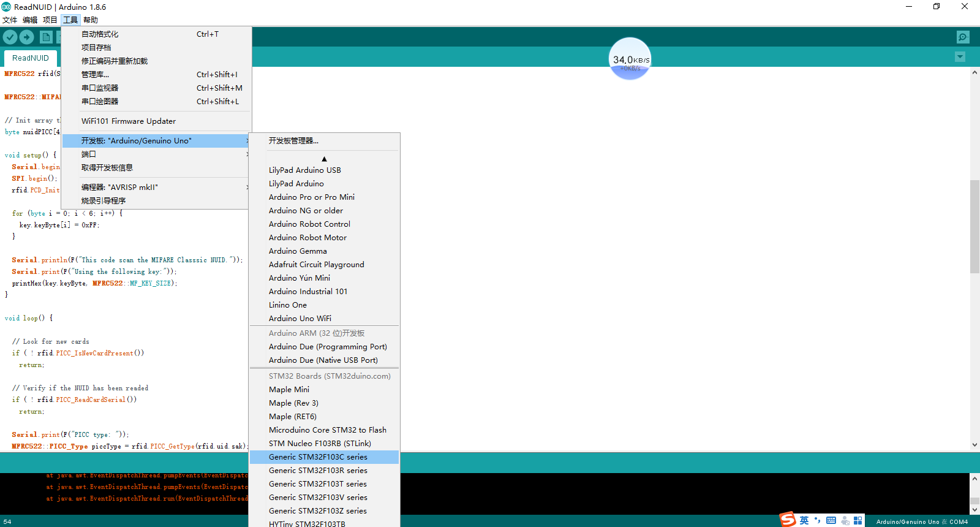Choose 自动格式化 from Tools menu
This screenshot has height=527, width=980.
(157, 34)
